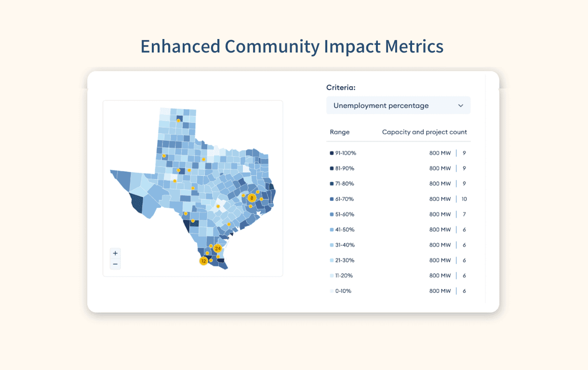Select the cluster marker labeled 12
Viewport: 588px width, 370px height.
(x=203, y=261)
